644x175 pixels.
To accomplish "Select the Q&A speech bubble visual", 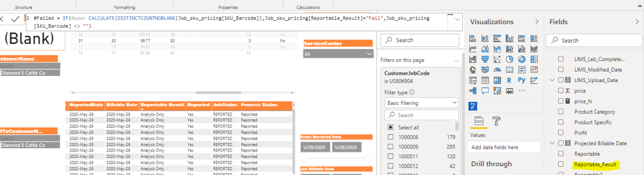I will (x=485, y=91).
